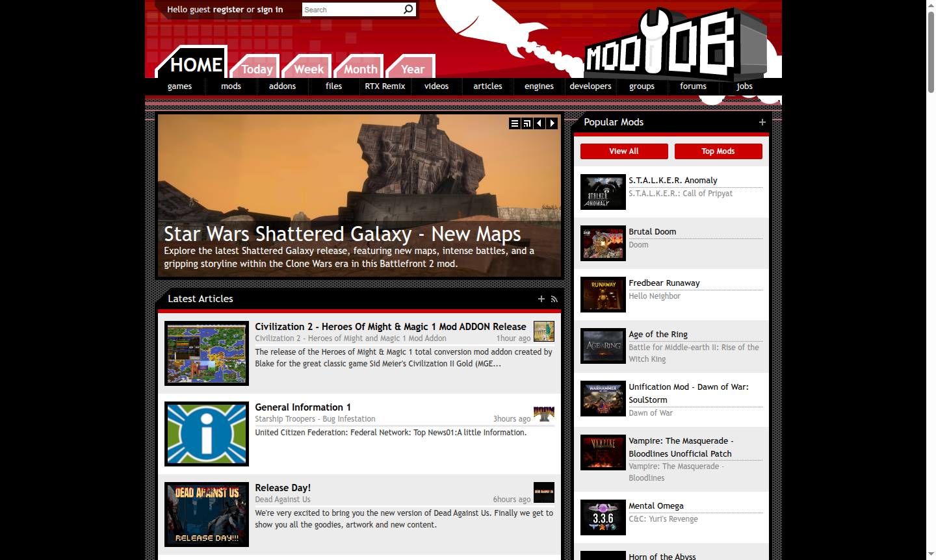
Task: Switch to the Month tab
Action: point(358,68)
